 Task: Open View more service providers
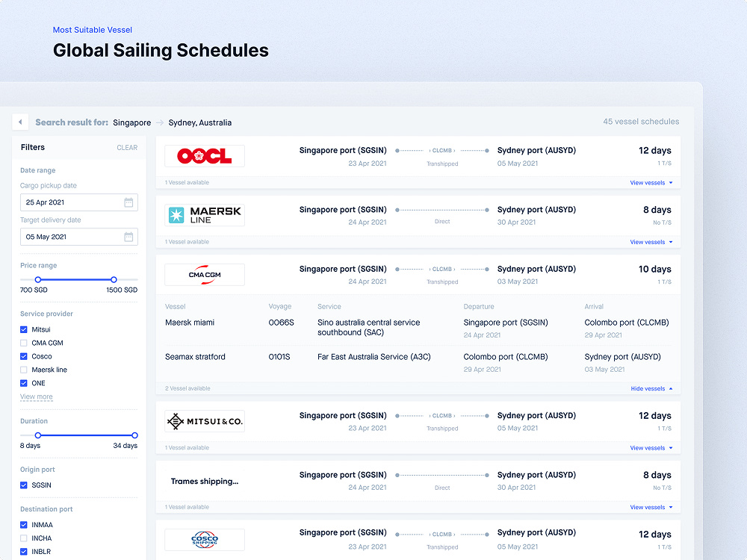pyautogui.click(x=36, y=396)
